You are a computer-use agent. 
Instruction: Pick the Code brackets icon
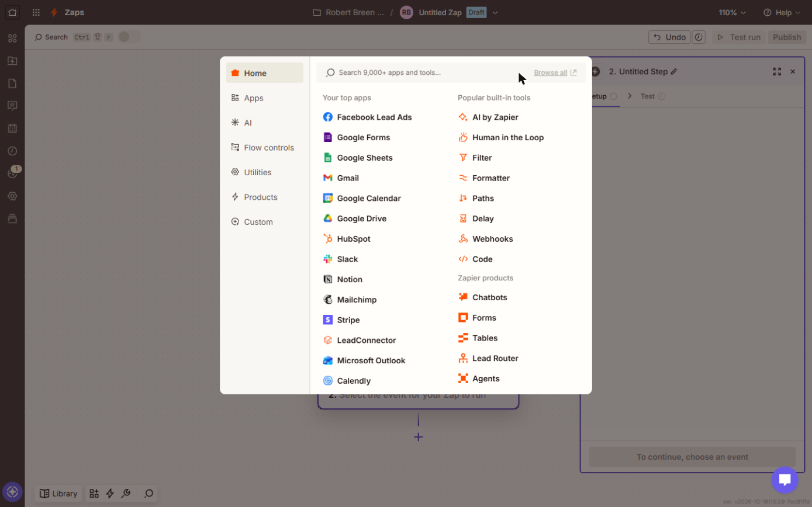click(463, 259)
